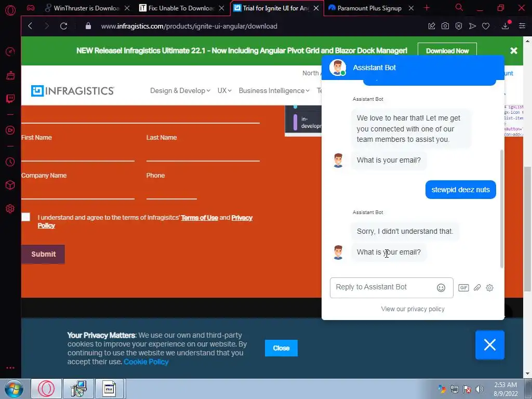Close the cookie notice
Image resolution: width=532 pixels, height=399 pixels.
(x=281, y=348)
